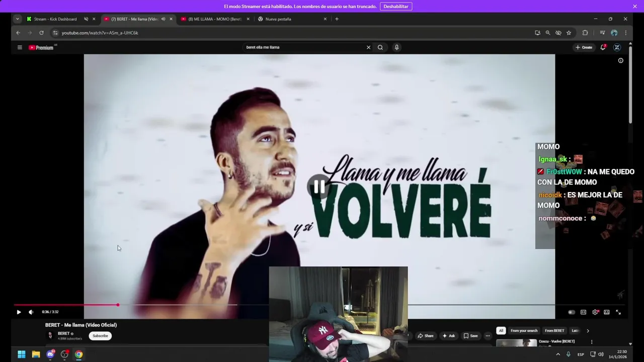Click the crossed-out eye icon in the address bar
Image resolution: width=644 pixels, height=362 pixels.
point(558,33)
